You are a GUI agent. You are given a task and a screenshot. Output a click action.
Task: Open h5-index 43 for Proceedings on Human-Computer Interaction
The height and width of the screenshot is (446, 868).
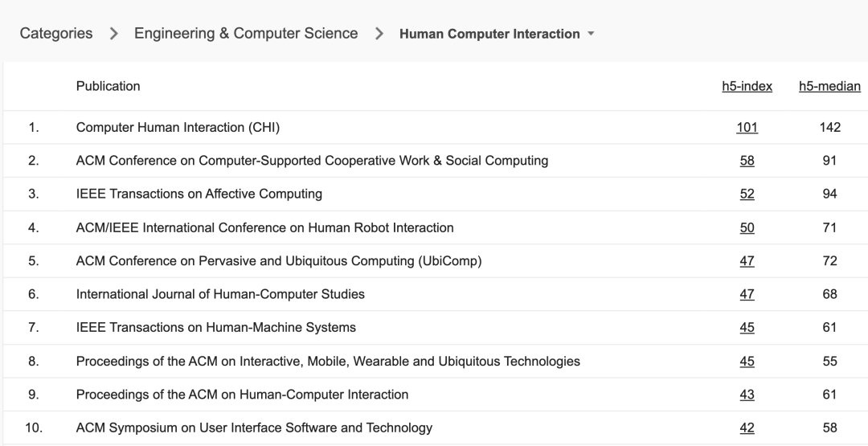[x=747, y=395]
